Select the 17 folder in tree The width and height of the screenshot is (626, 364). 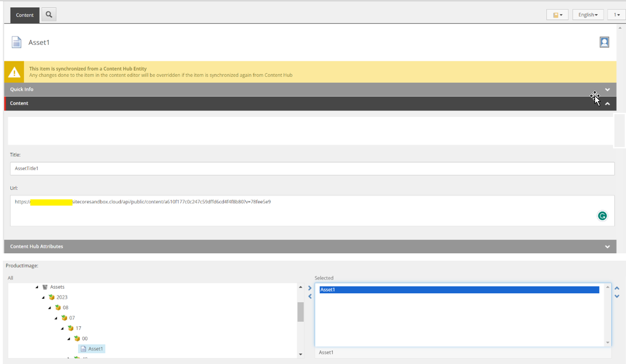pyautogui.click(x=78, y=329)
